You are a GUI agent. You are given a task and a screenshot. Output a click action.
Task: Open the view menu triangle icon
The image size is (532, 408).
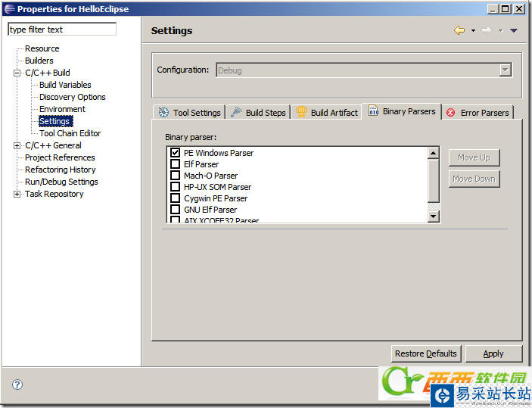pos(514,30)
